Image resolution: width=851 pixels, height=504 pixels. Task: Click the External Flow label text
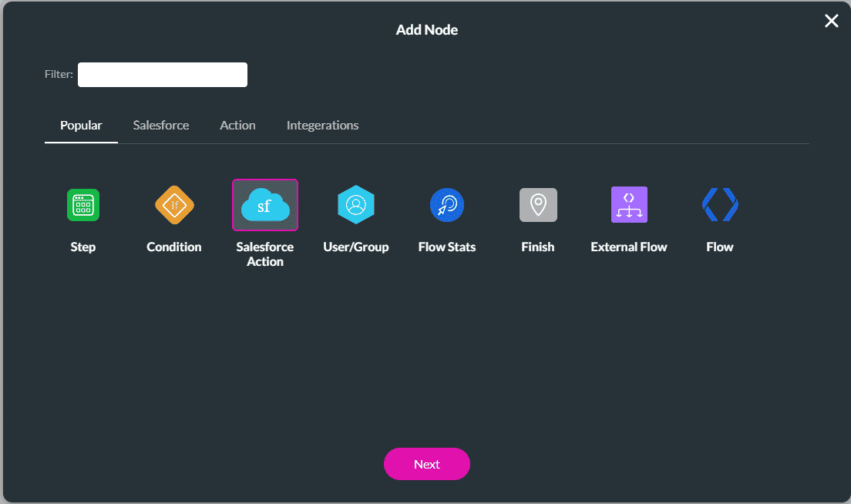629,247
